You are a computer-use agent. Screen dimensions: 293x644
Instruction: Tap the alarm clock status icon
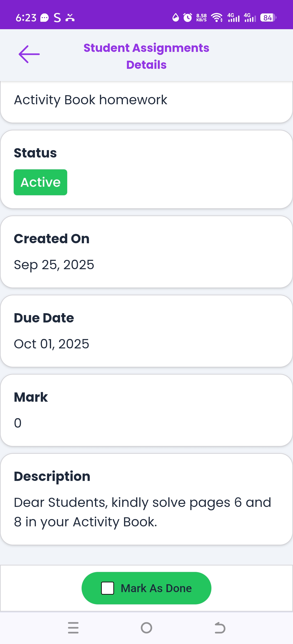point(187,18)
